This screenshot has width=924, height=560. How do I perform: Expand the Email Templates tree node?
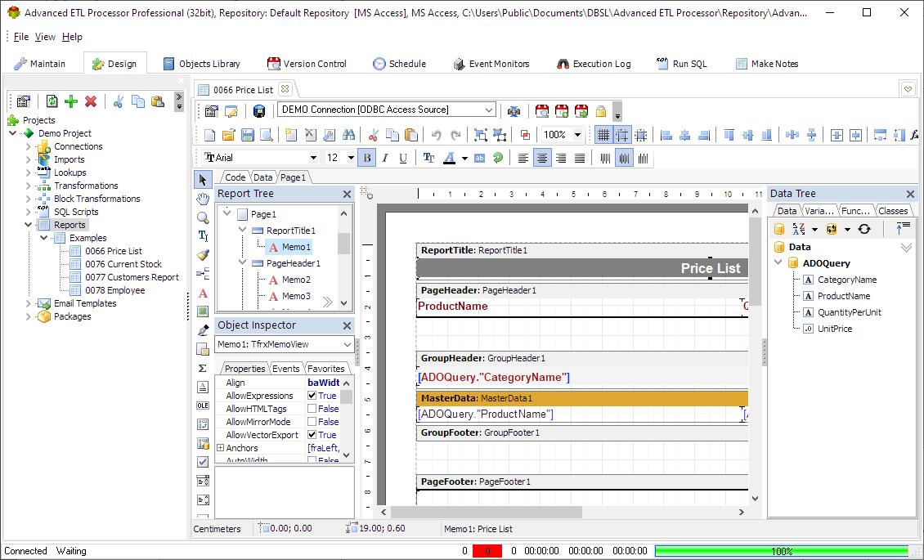(29, 304)
